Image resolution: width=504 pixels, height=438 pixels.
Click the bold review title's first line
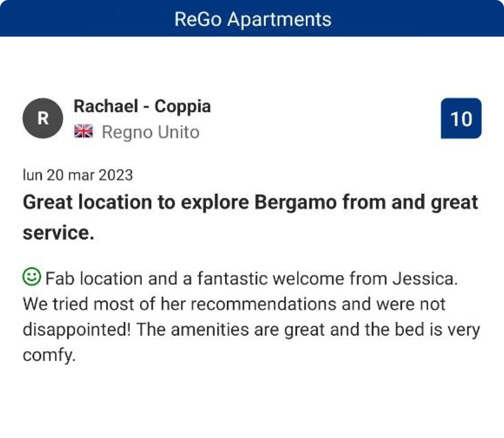[250, 202]
